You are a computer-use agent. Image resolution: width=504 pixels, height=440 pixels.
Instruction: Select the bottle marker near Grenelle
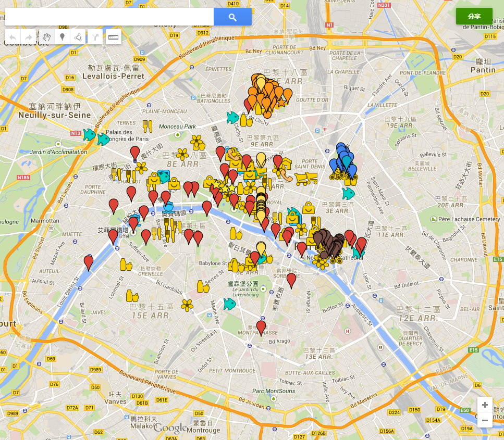coord(126,265)
